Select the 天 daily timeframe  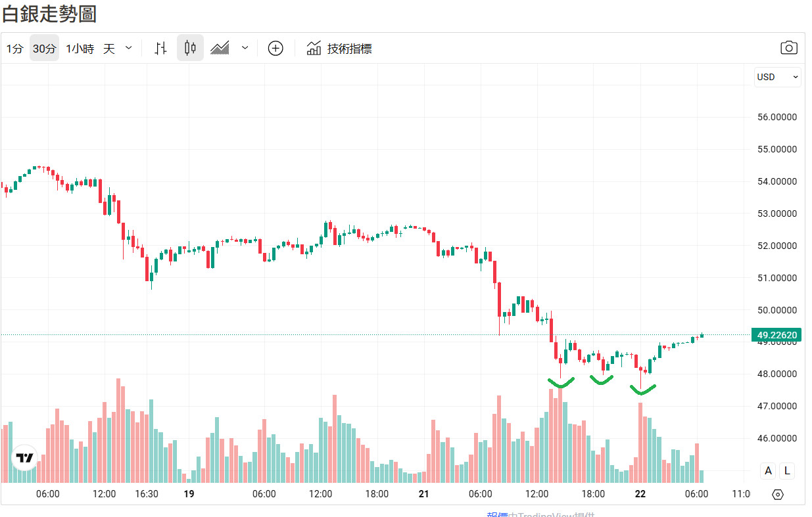(109, 48)
